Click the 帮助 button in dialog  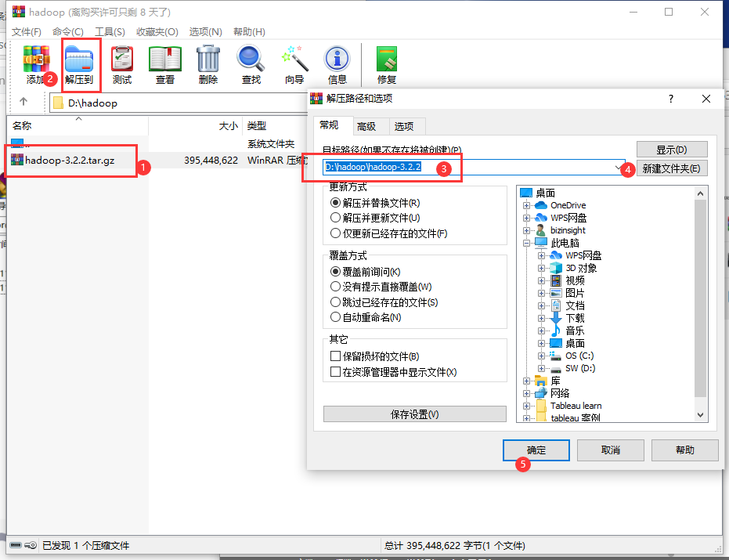click(685, 450)
